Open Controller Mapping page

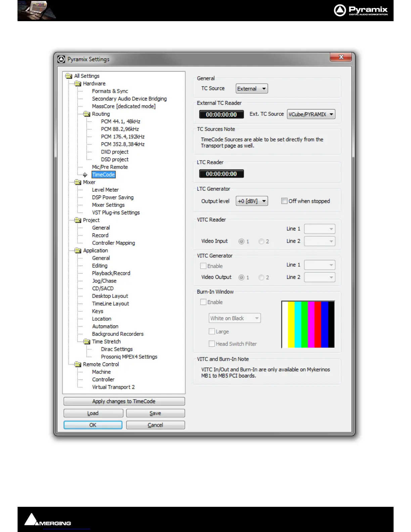pos(113,243)
